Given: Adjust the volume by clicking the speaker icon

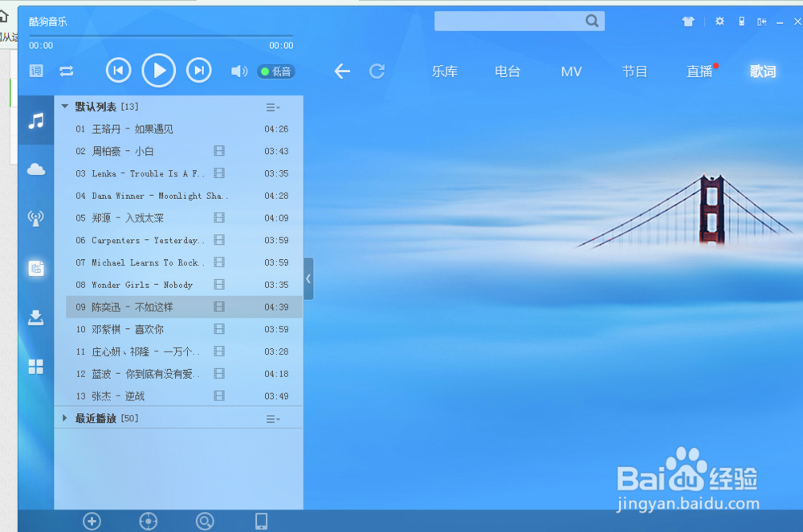Looking at the screenshot, I should pos(238,71).
